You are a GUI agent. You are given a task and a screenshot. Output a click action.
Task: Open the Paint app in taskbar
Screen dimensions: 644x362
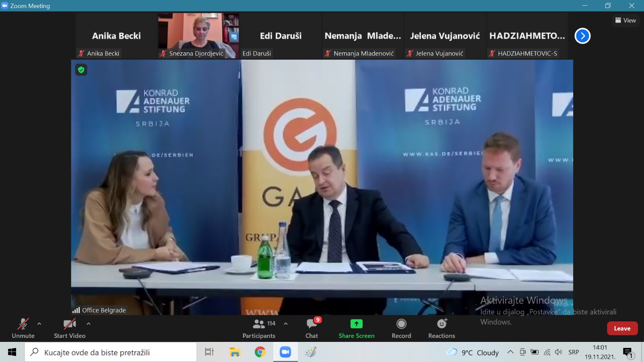click(311, 352)
